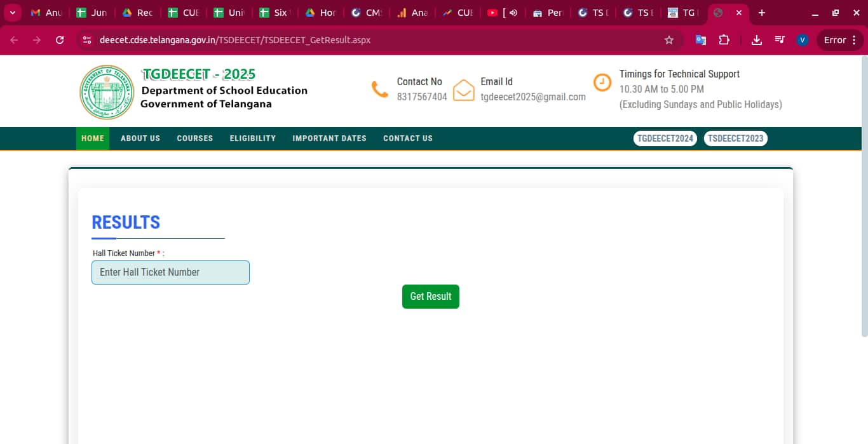Mute the YouTube tab's speaker icon
868x444 pixels.
coord(513,13)
